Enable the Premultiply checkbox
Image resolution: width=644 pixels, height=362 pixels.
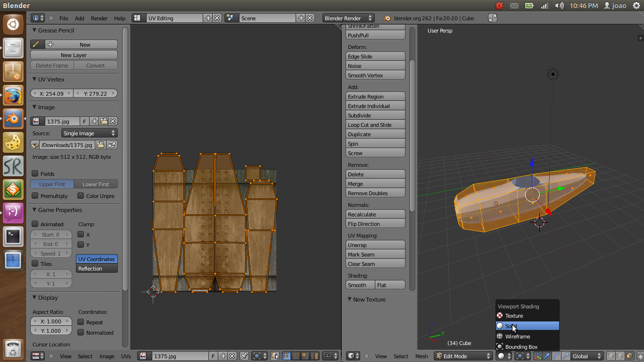coord(35,196)
